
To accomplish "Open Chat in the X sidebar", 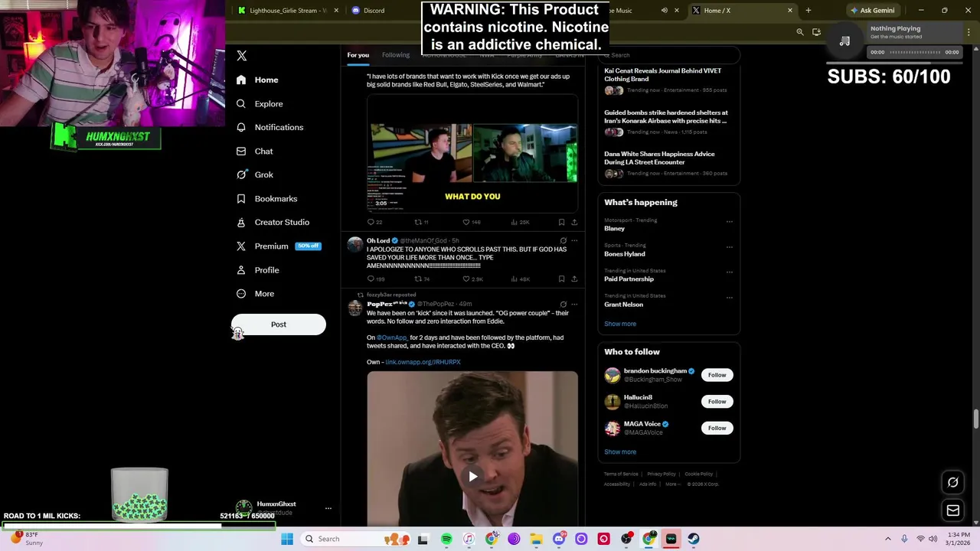I will pos(254,151).
